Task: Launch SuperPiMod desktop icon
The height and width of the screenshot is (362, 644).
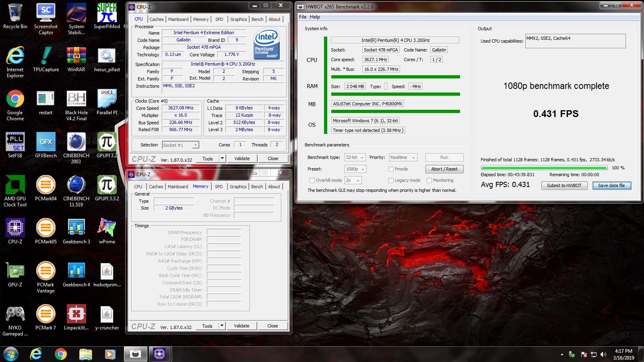Action: [107, 17]
